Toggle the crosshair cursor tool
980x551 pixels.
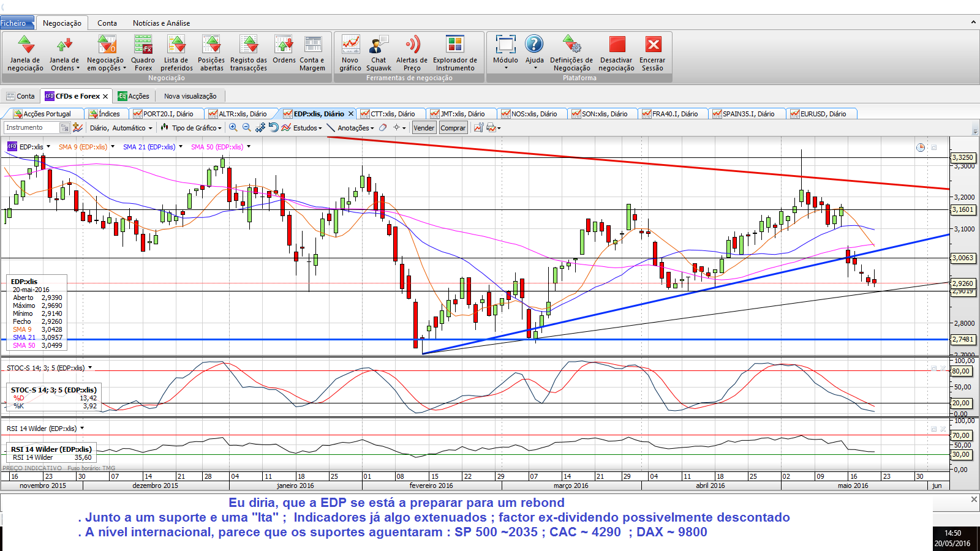[397, 127]
